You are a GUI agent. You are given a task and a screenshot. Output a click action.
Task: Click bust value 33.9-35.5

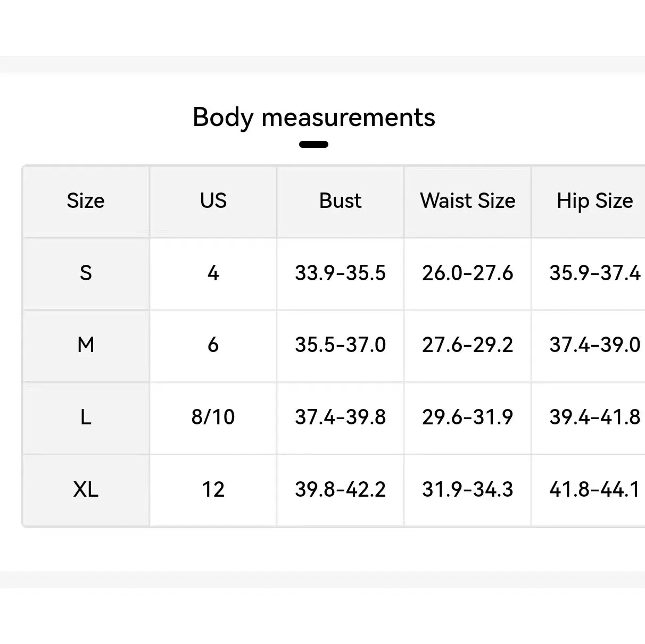pyautogui.click(x=340, y=273)
